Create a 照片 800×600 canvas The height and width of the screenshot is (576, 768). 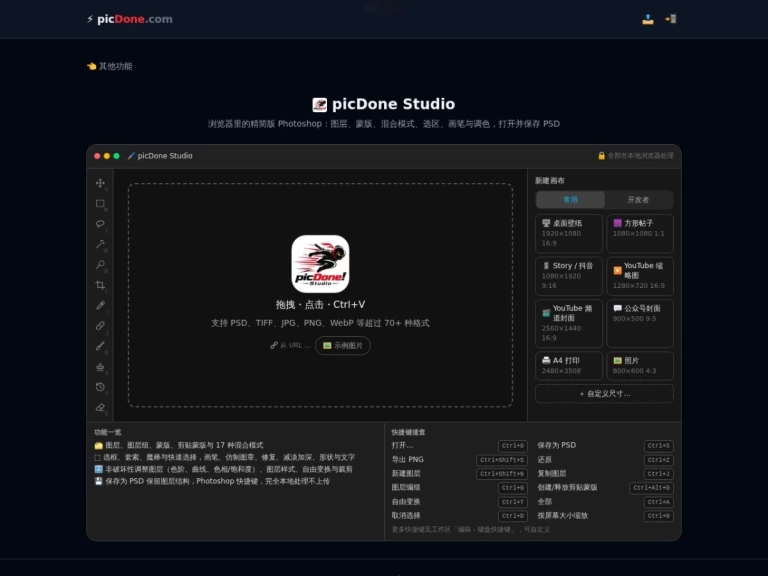640,365
